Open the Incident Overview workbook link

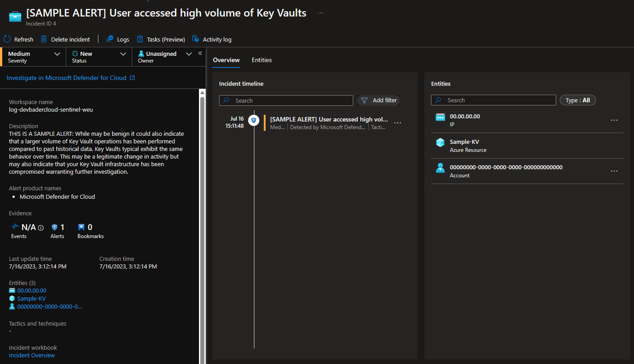(32, 356)
